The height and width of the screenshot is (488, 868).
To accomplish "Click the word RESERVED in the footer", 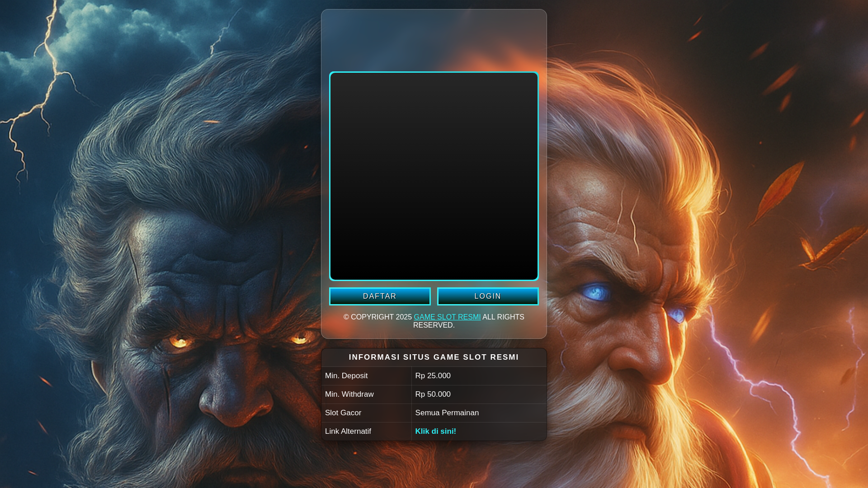I will (433, 325).
